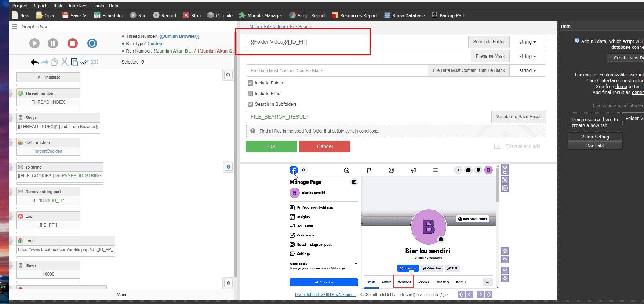Open the Tools menu
This screenshot has width=644, height=304.
point(98,6)
